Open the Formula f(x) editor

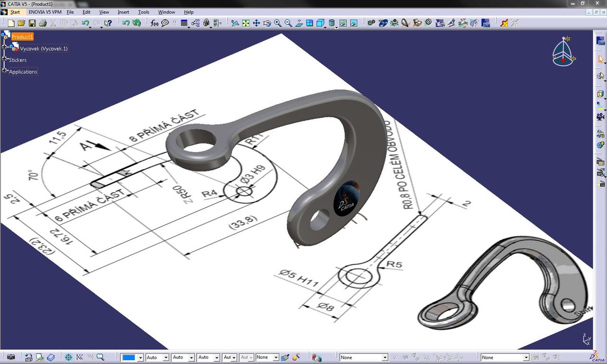pyautogui.click(x=155, y=23)
